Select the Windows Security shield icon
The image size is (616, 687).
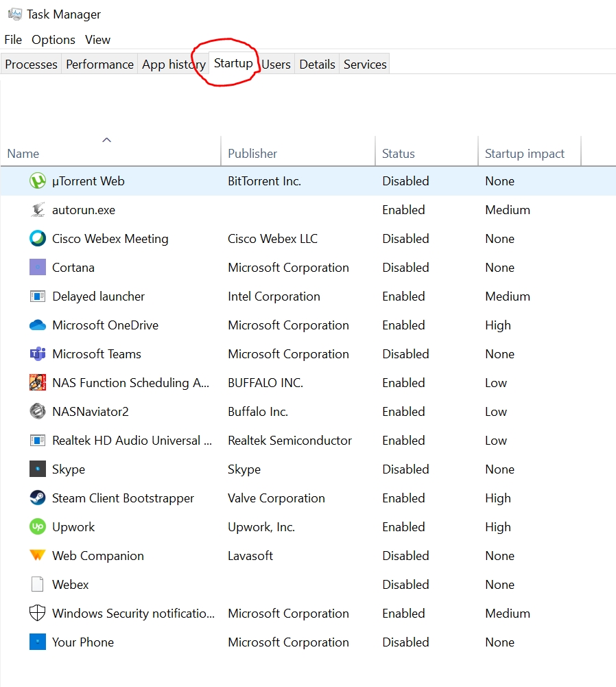tap(37, 614)
